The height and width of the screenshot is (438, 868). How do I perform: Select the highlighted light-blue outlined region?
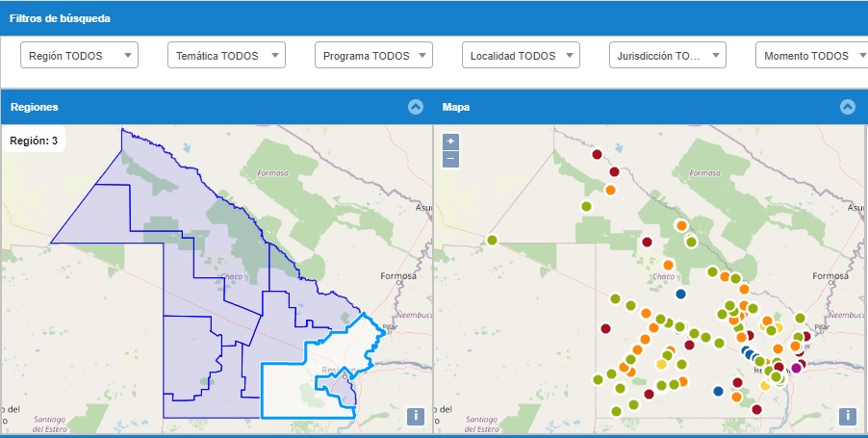289,385
